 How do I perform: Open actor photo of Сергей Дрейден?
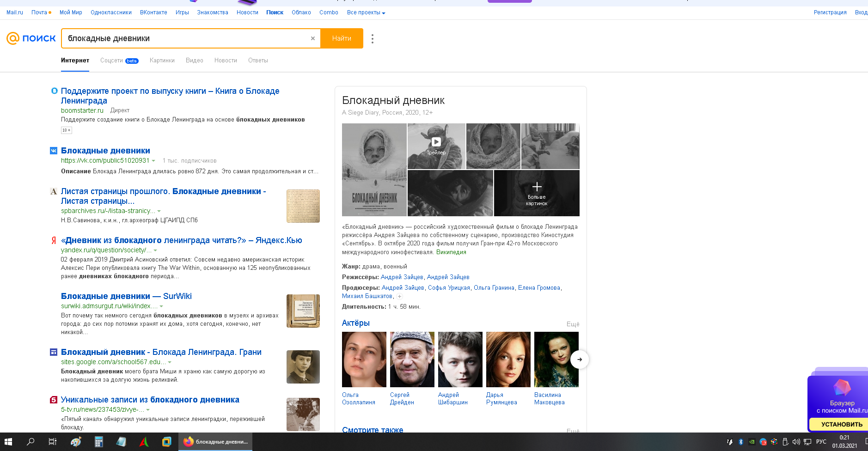(412, 360)
